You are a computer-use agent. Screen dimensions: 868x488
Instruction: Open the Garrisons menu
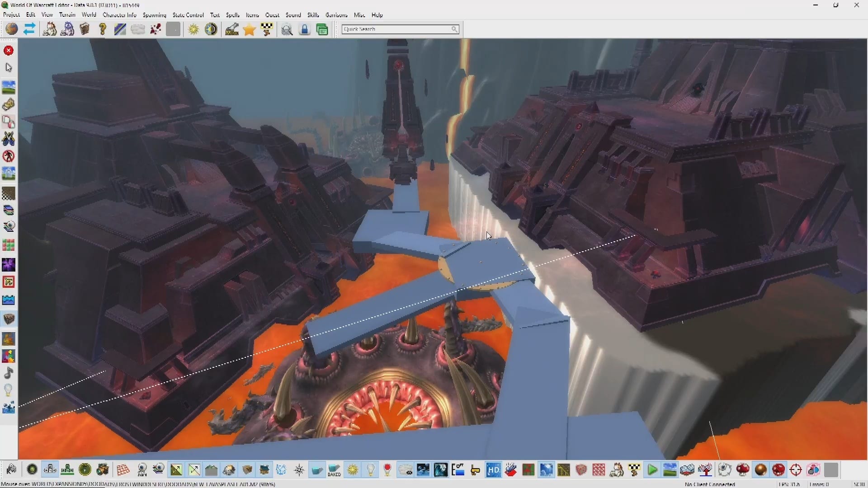point(336,15)
